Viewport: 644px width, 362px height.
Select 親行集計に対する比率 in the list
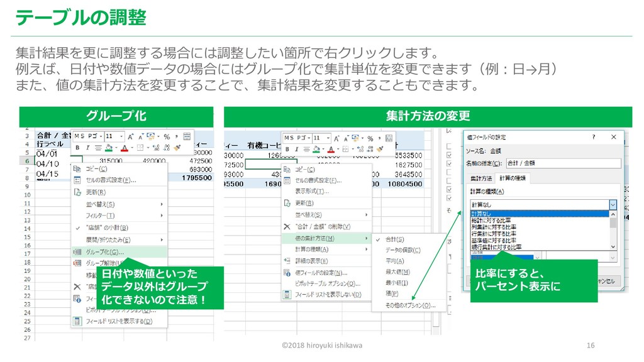point(539,247)
